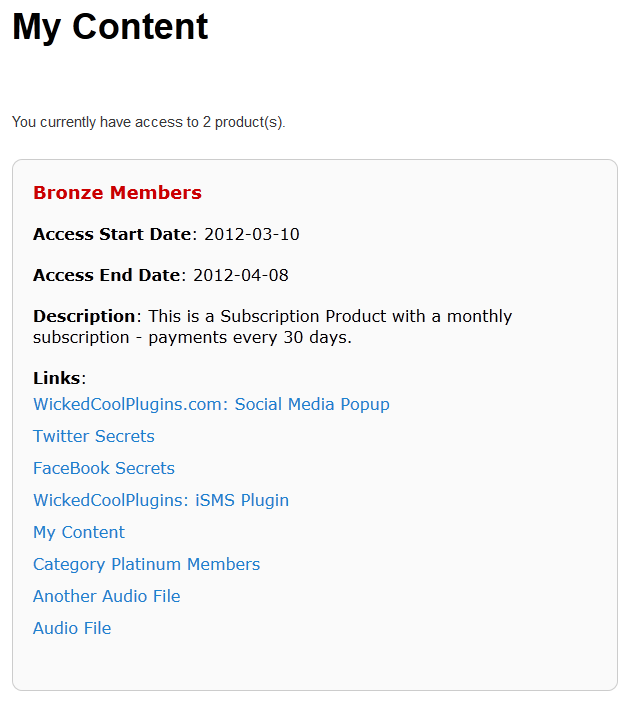Click the Description label
Image resolution: width=631 pixels, height=702 pixels.
pyautogui.click(x=84, y=316)
